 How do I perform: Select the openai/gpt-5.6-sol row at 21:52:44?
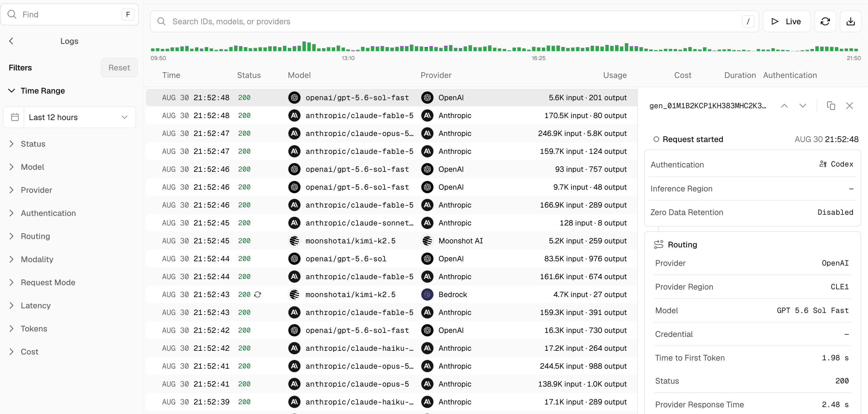click(x=392, y=259)
